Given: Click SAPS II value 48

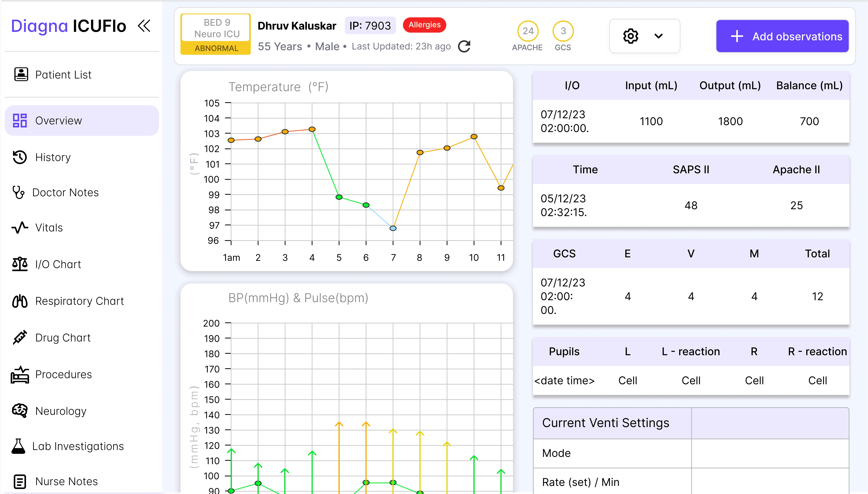Looking at the screenshot, I should click(x=691, y=205).
